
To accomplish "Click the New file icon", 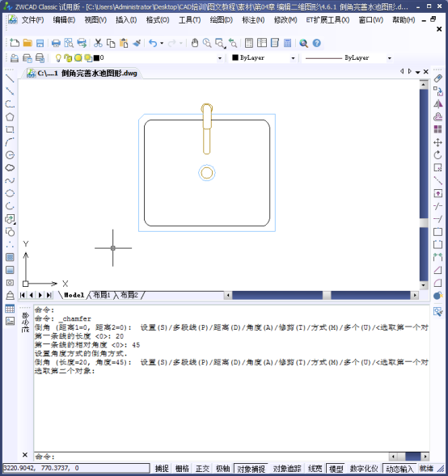I will pyautogui.click(x=15, y=43).
